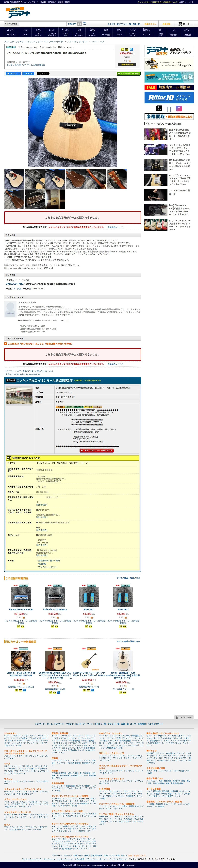
Task: Open the SALE 加盟店セール開催中 banner
Action: point(169,87)
